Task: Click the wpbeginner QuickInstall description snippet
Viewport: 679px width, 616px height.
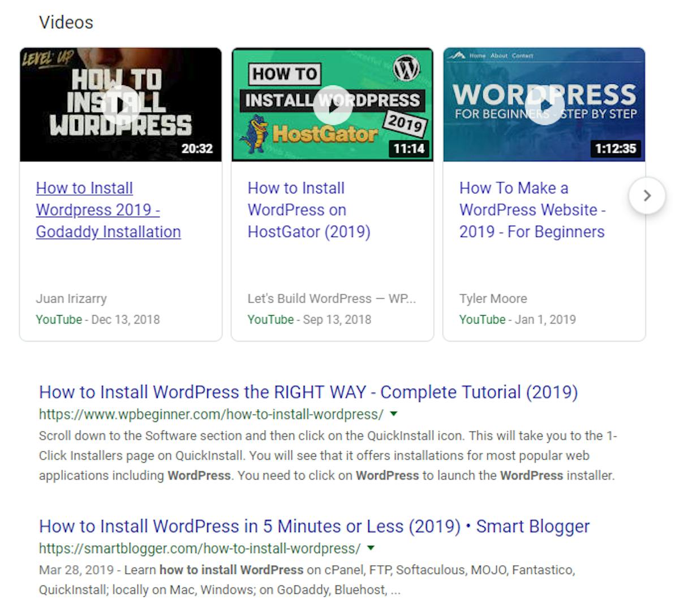Action: pyautogui.click(x=328, y=456)
